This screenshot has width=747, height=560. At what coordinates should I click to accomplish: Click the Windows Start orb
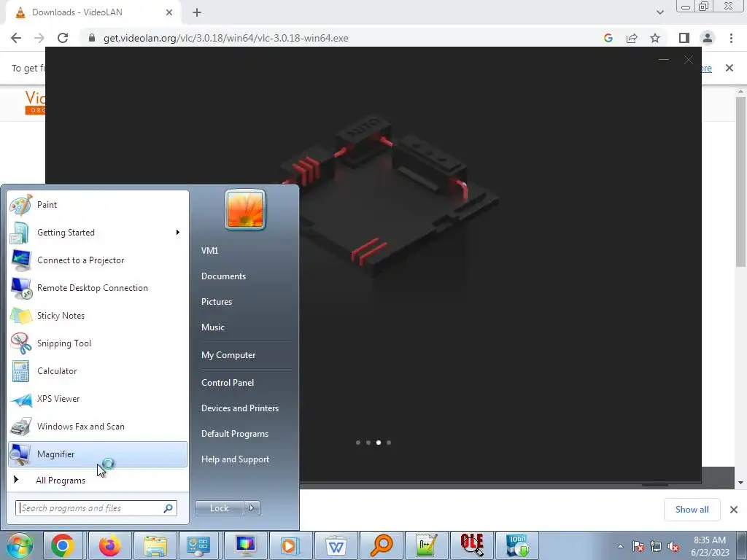pos(19,545)
